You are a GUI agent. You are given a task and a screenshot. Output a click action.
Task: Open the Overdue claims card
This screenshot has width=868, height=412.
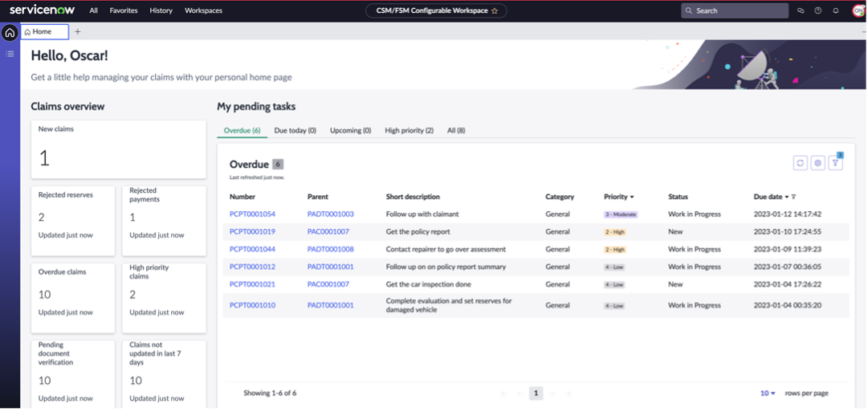pyautogui.click(x=73, y=298)
